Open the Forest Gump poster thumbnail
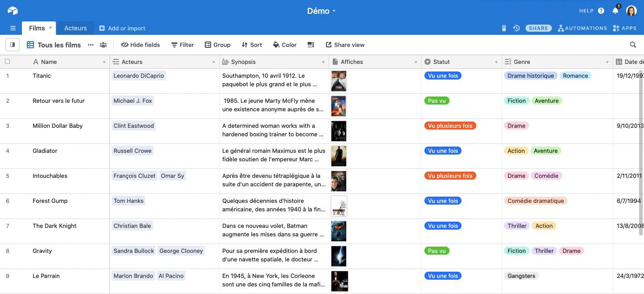 pos(339,206)
